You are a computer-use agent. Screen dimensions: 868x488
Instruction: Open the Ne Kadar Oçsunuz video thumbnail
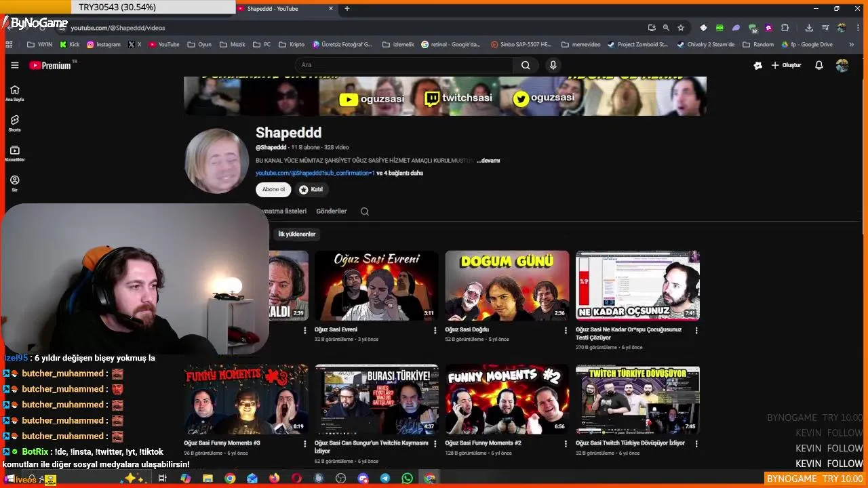pos(637,285)
